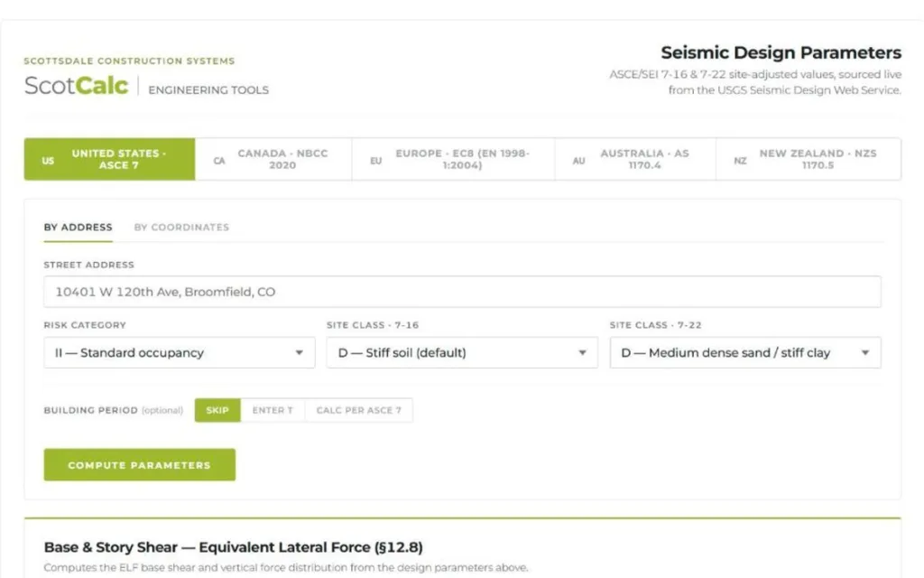Viewport: 924px width, 578px height.
Task: Select United States ASCE 7 tab
Action: pyautogui.click(x=109, y=159)
